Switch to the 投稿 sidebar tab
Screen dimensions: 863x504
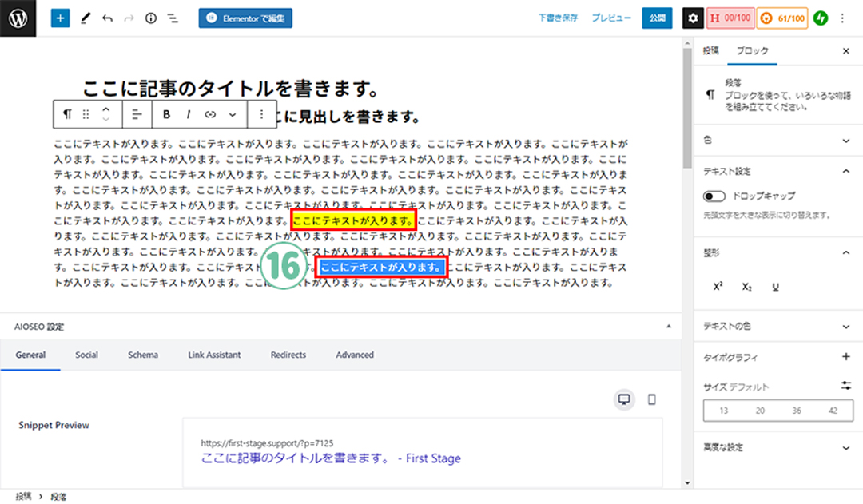tap(710, 50)
